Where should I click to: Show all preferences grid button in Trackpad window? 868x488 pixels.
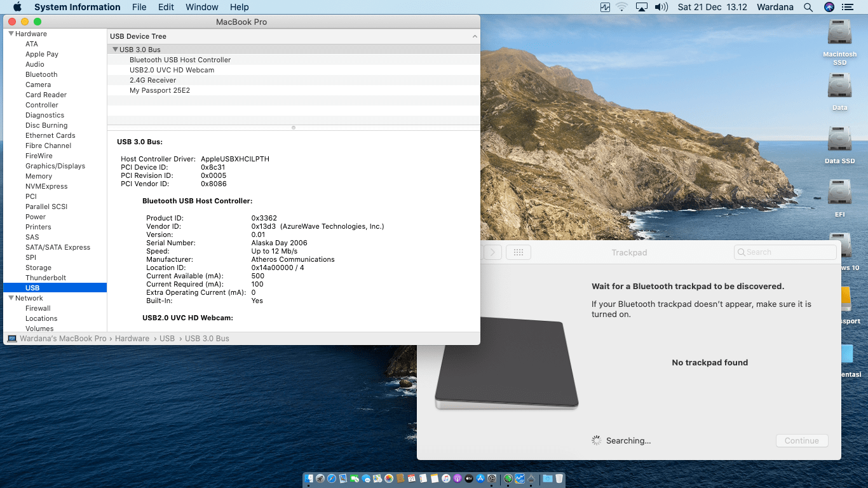coord(518,252)
